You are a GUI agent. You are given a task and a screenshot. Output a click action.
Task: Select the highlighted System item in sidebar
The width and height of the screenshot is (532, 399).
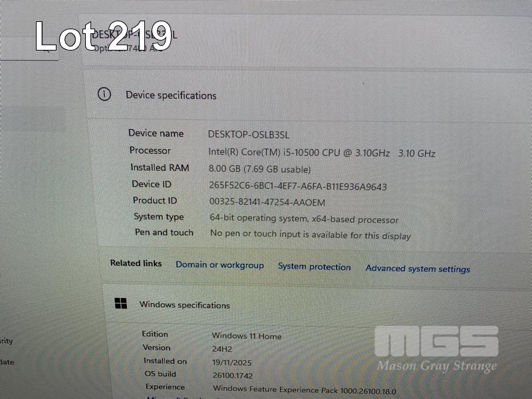[32, 120]
